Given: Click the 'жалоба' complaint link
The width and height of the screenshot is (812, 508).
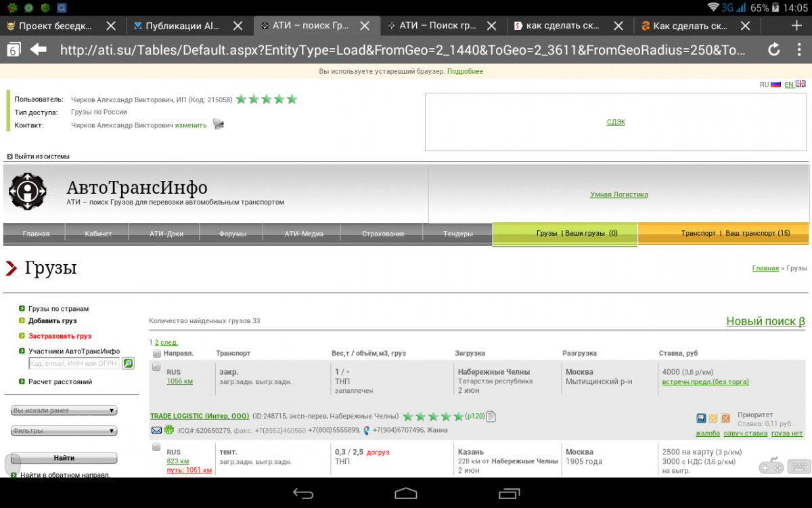Looking at the screenshot, I should coord(707,433).
